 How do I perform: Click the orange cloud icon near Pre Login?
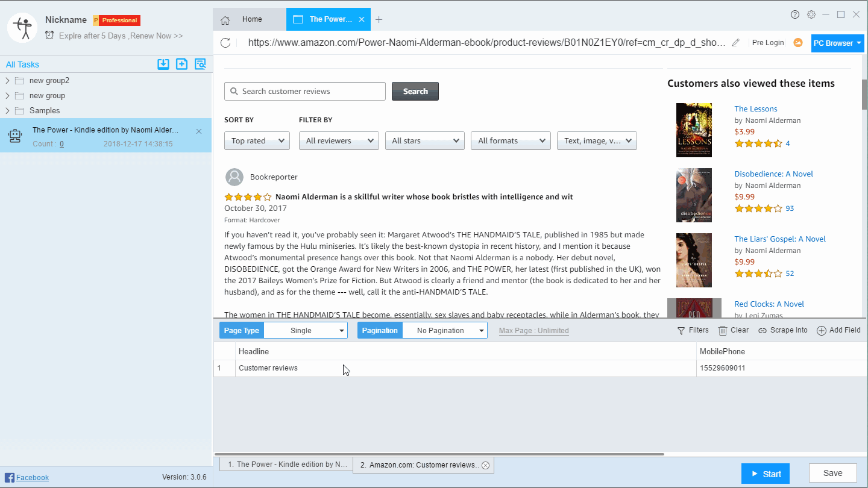[798, 43]
